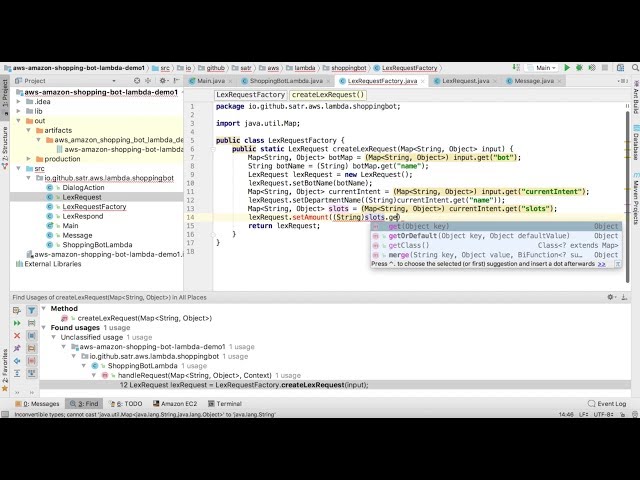Select LexRespond class in project tree

point(82,216)
